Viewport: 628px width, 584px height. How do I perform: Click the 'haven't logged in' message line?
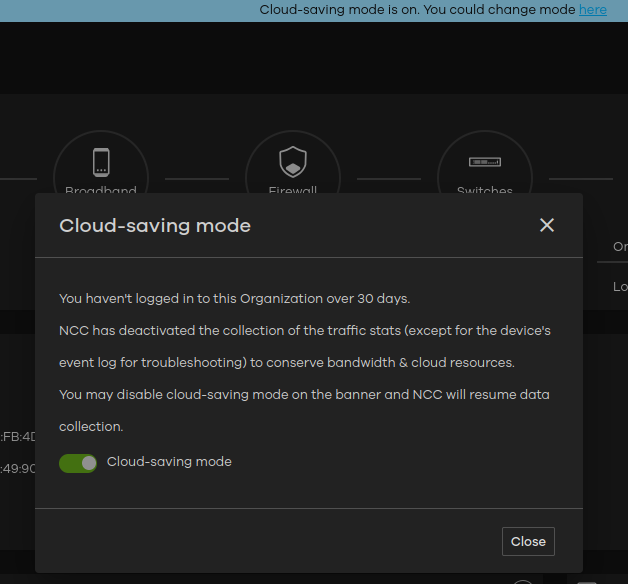coord(235,299)
